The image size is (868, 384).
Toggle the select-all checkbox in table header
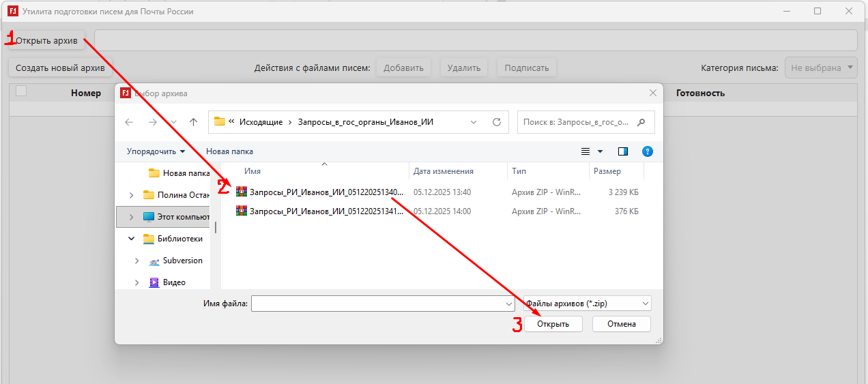tap(21, 91)
